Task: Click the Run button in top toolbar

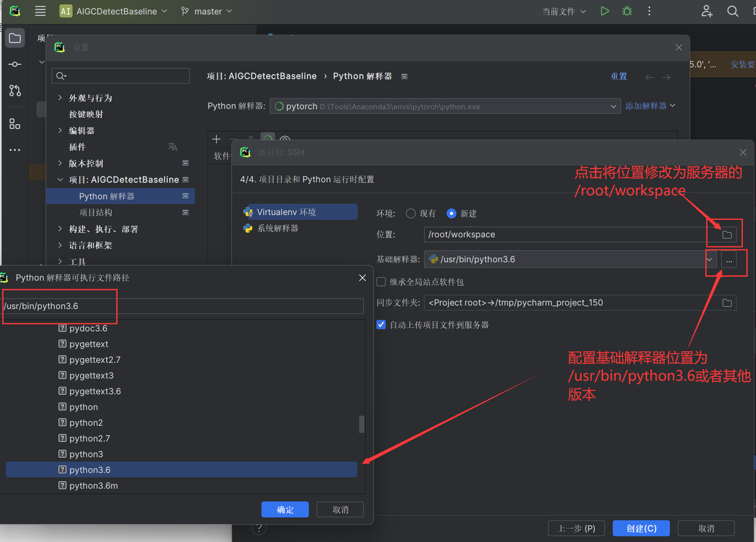Action: (x=605, y=11)
